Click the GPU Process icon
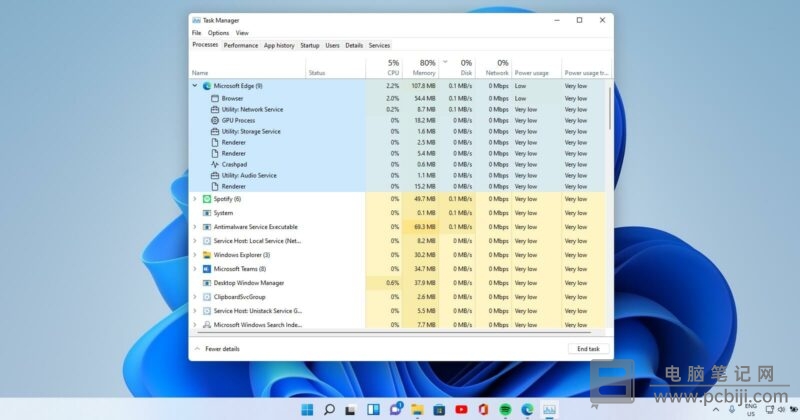800x420 pixels. pyautogui.click(x=215, y=120)
